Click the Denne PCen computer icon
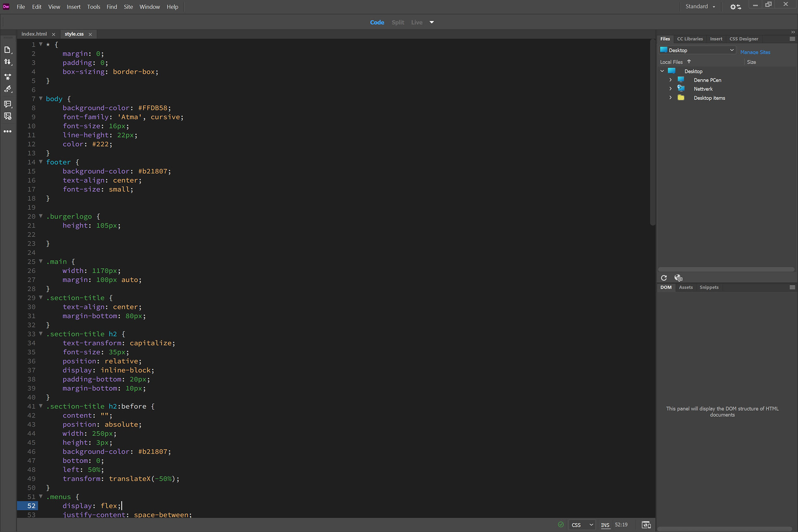This screenshot has width=798, height=532. 681,79
